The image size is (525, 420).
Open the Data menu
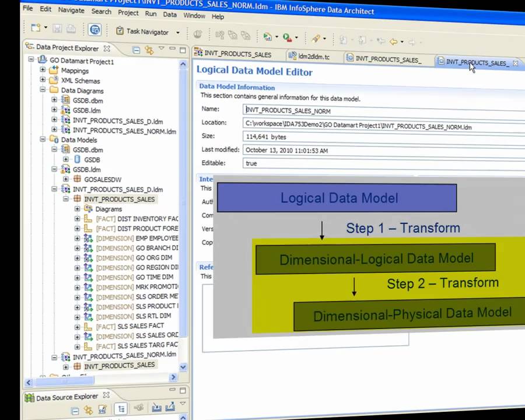pos(170,15)
